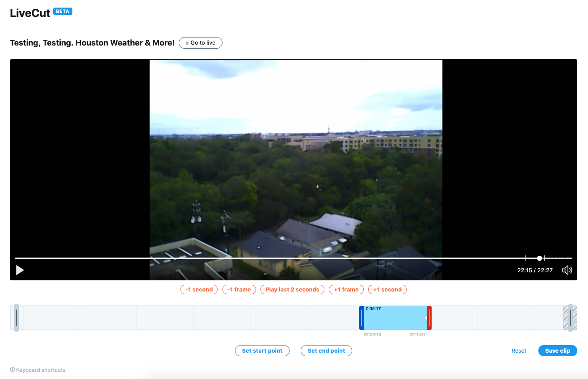
Task: Mute the video using the speaker icon
Action: 567,270
